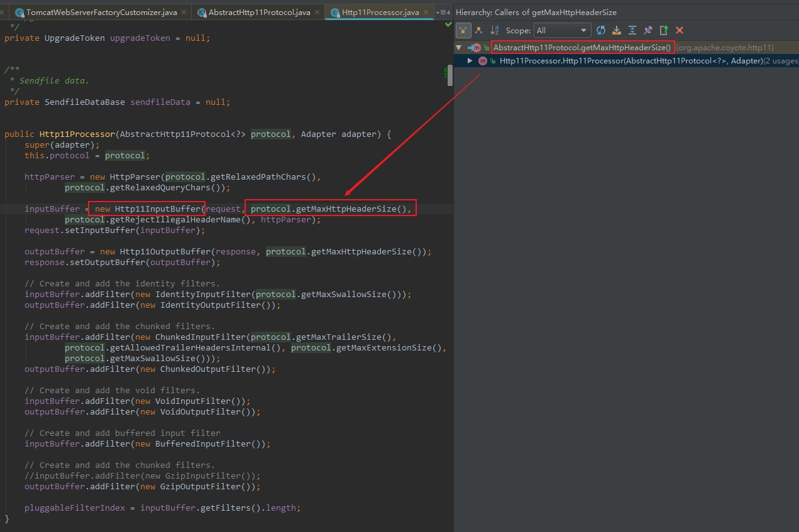
Task: Close AbstractHttp11Protocol.java tab
Action: click(x=316, y=12)
